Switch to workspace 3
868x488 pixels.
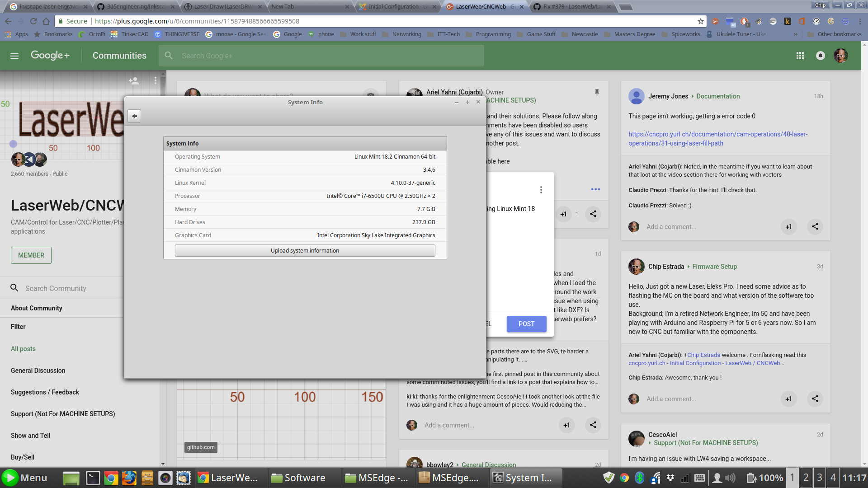coord(819,477)
